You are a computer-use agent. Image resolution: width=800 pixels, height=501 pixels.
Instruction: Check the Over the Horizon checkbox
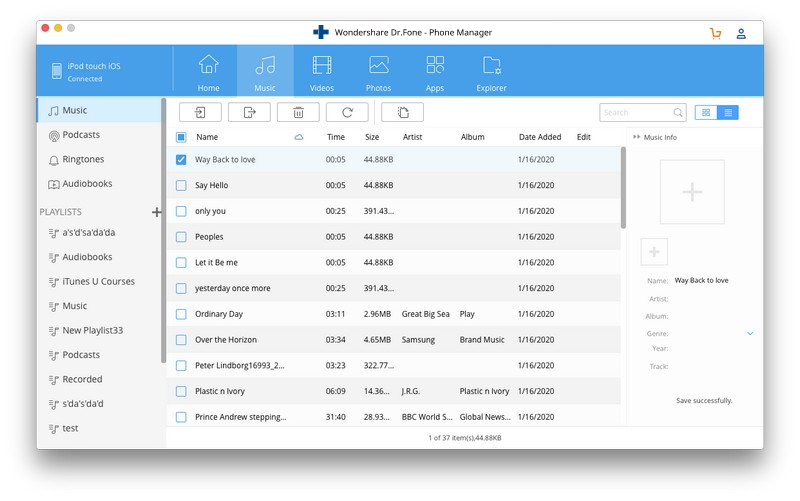pos(181,340)
